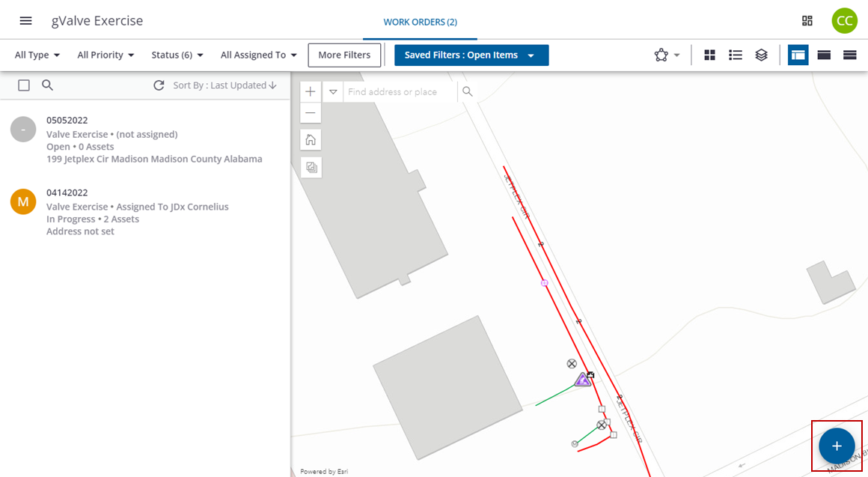Expand the All Type filter dropdown

click(x=37, y=55)
